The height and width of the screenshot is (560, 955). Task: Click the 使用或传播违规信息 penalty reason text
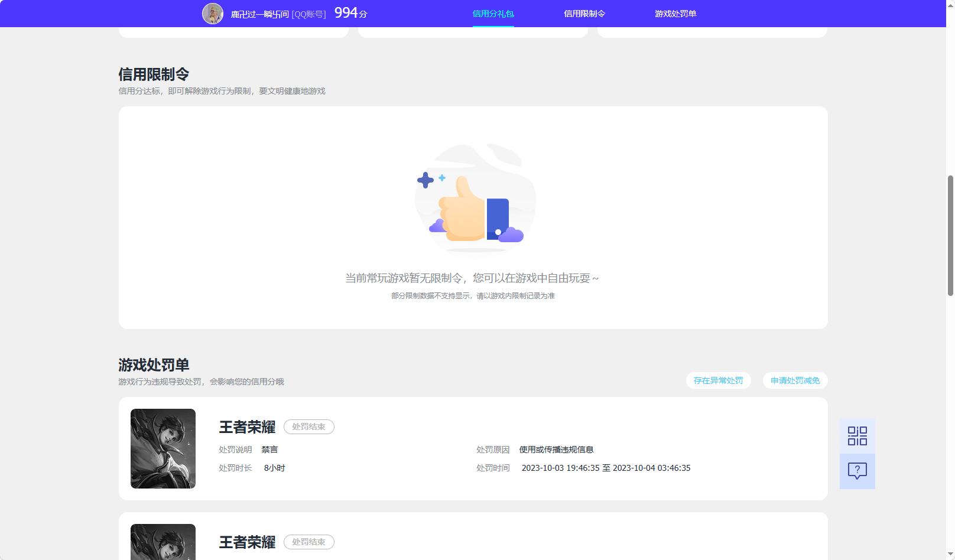click(556, 450)
